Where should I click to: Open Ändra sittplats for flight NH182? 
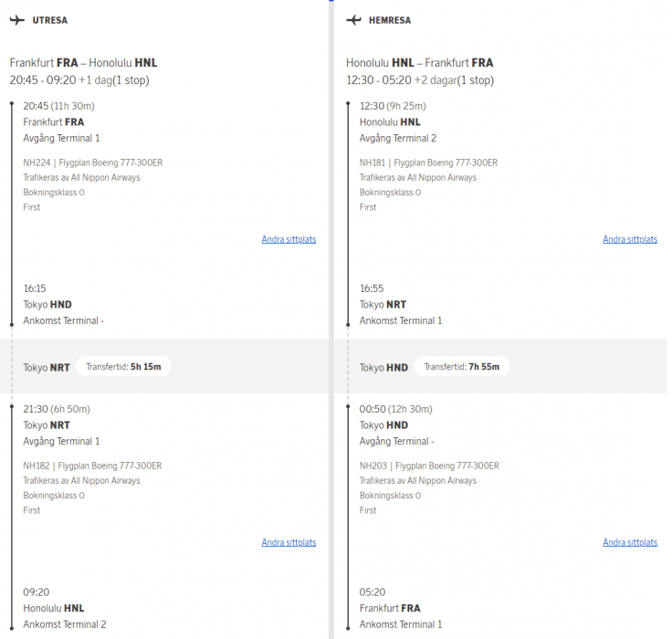(289, 542)
